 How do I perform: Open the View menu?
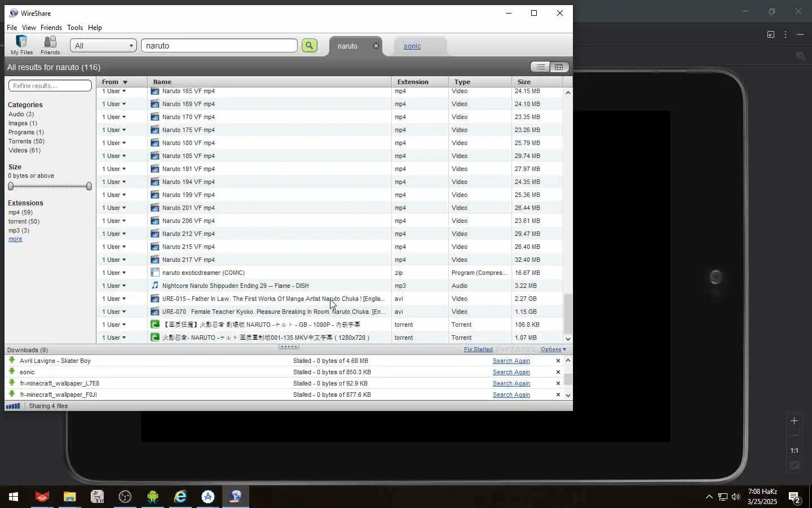click(x=29, y=28)
